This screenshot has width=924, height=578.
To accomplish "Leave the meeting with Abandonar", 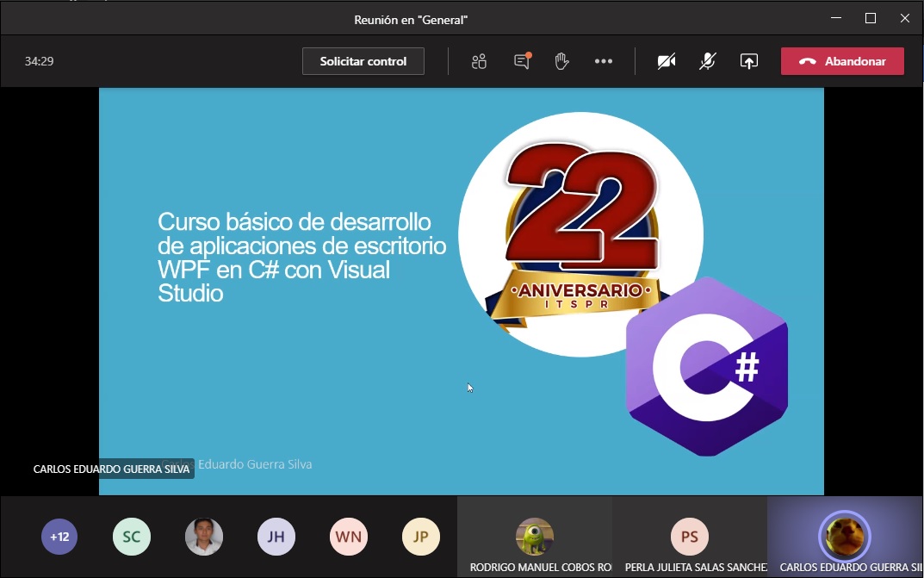I will [x=842, y=61].
